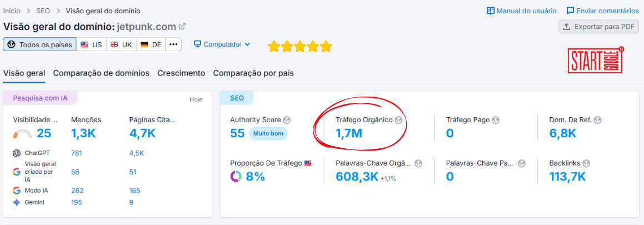Click the globe icon next to Backlinks
The width and height of the screenshot is (644, 225).
click(x=586, y=163)
